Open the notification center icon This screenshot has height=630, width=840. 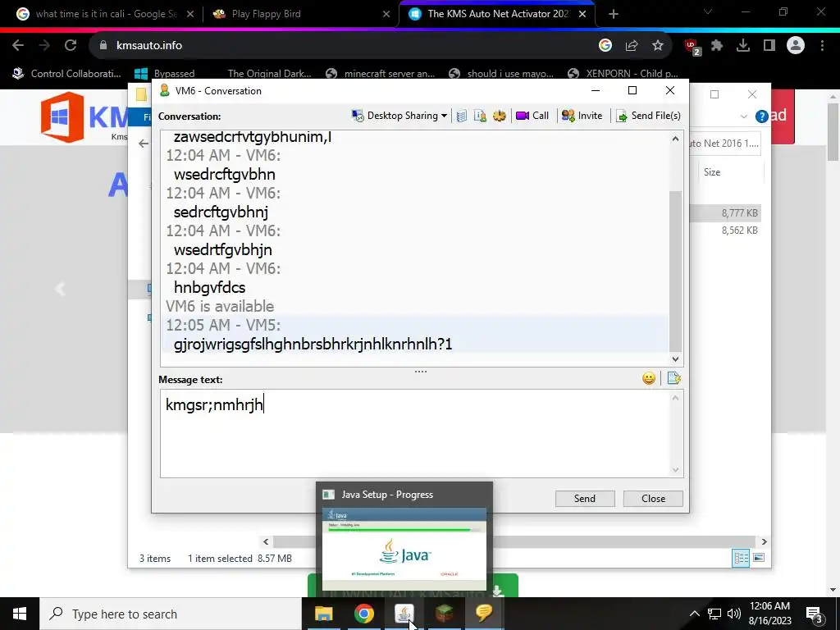[815, 614]
